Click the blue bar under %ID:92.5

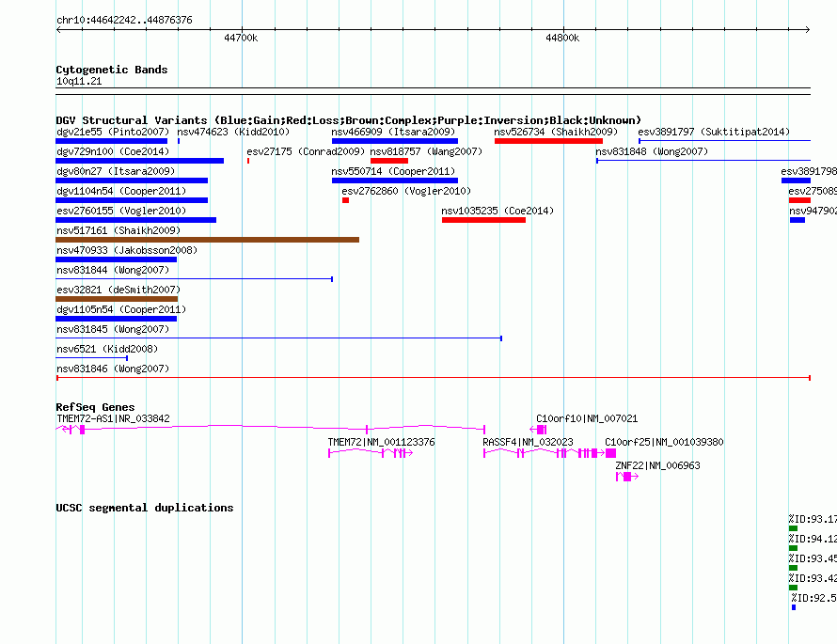click(x=794, y=607)
